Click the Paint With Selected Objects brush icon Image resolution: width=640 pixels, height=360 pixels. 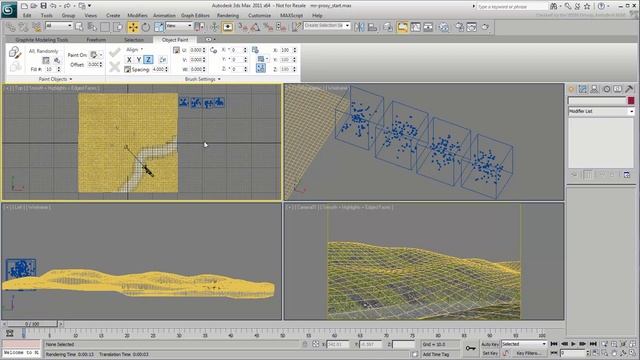coord(15,52)
